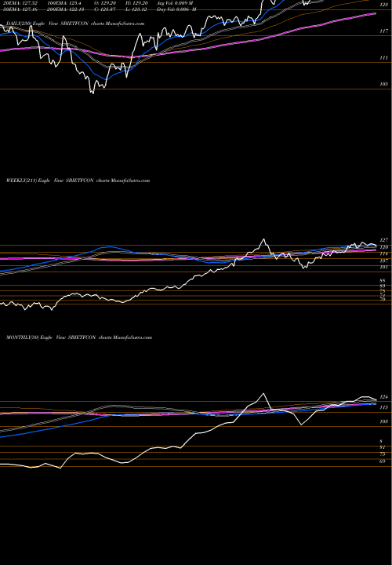392x565 pixels.
Task: Click the 101 price label on weekly chart
Action: (x=383, y=268)
